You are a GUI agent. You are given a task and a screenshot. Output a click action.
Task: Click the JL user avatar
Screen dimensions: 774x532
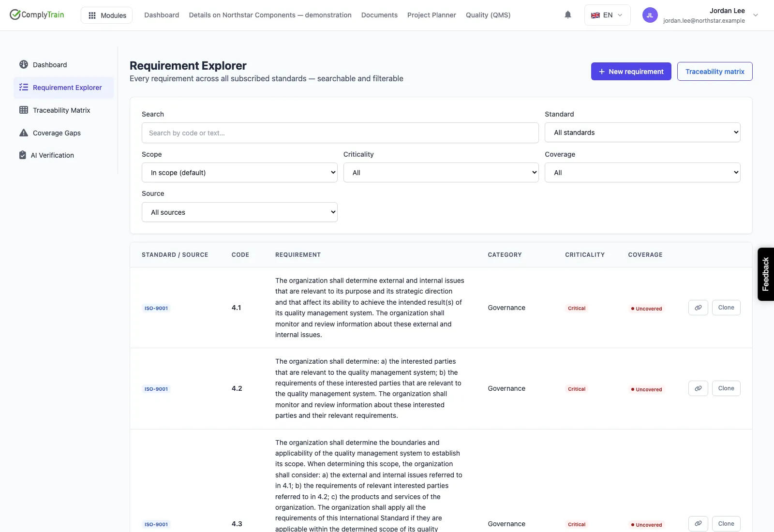650,15
